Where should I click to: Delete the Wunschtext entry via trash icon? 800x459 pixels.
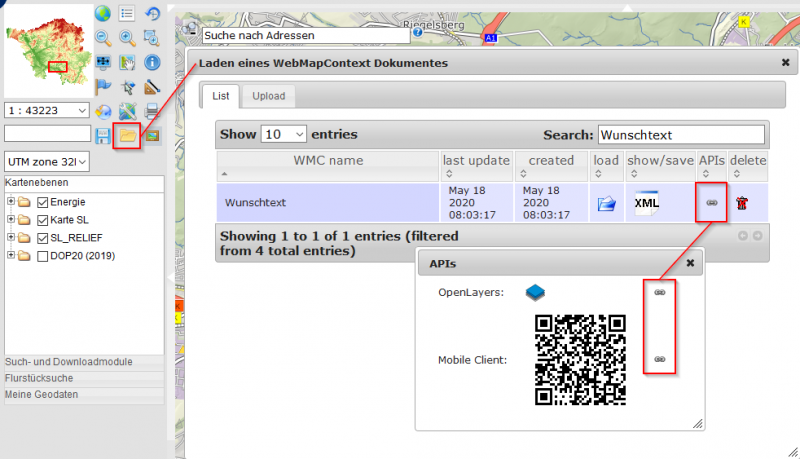click(x=742, y=203)
